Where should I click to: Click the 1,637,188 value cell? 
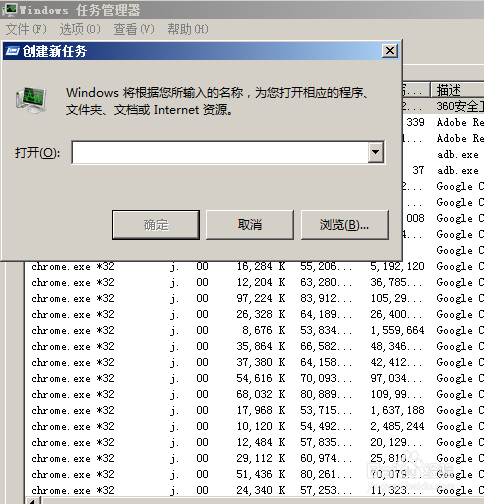pyautogui.click(x=397, y=410)
